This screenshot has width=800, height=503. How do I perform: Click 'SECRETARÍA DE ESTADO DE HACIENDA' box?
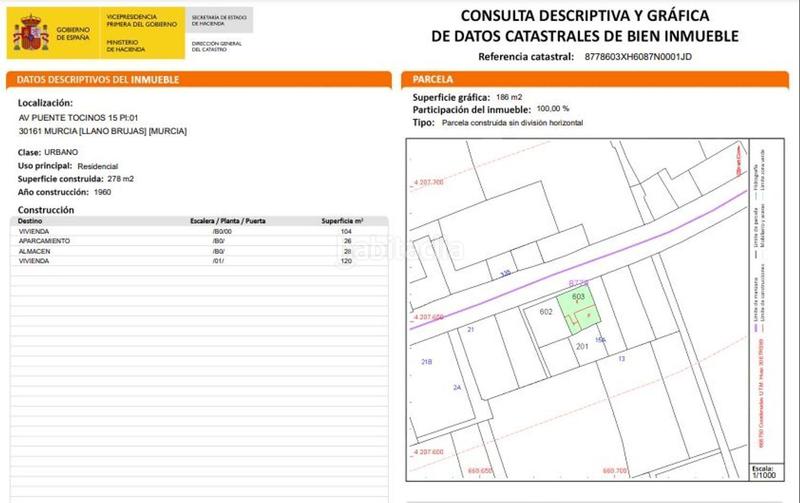pos(219,20)
